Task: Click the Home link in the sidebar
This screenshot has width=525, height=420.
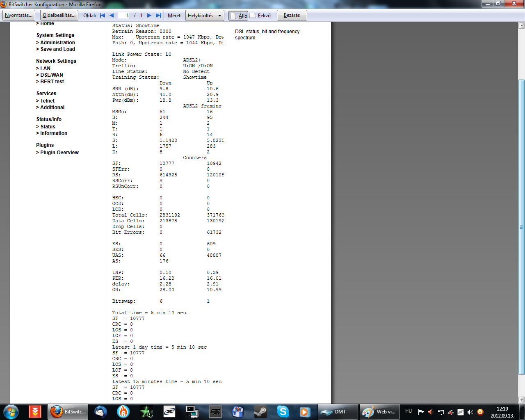Action: pos(47,24)
